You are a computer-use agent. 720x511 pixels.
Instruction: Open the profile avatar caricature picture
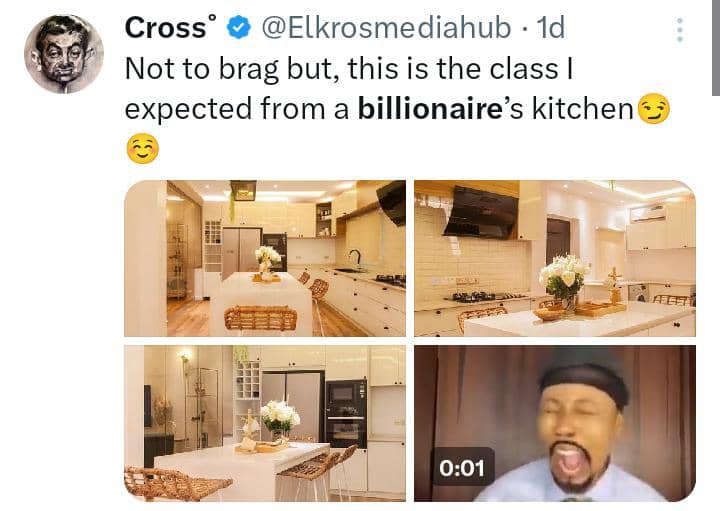[x=64, y=54]
